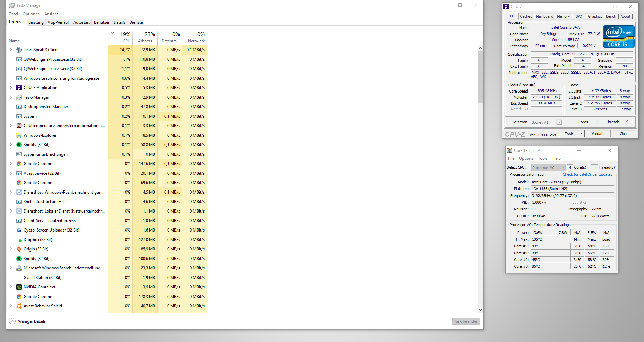Click the Task beenden button
644x342 pixels.
pyautogui.click(x=466, y=321)
